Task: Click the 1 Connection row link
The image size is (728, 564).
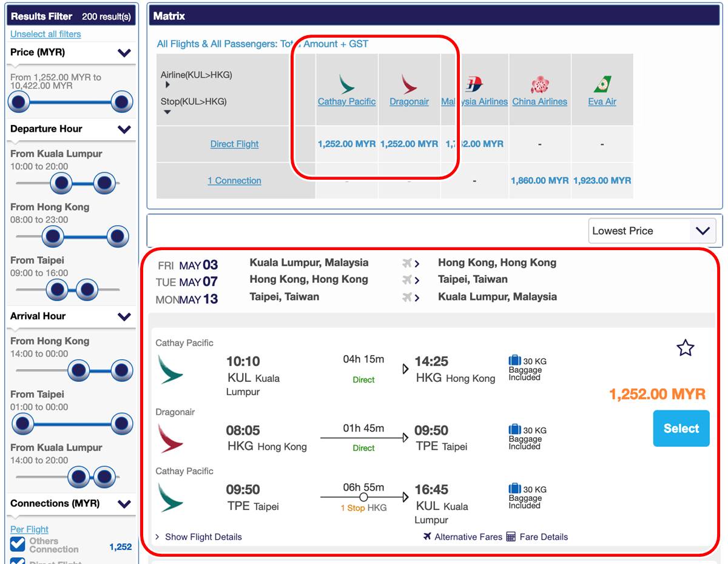Action: tap(234, 180)
